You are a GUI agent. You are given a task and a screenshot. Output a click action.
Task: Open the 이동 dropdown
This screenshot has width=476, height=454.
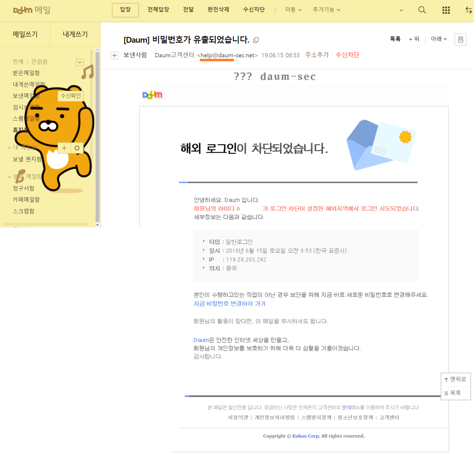293,10
